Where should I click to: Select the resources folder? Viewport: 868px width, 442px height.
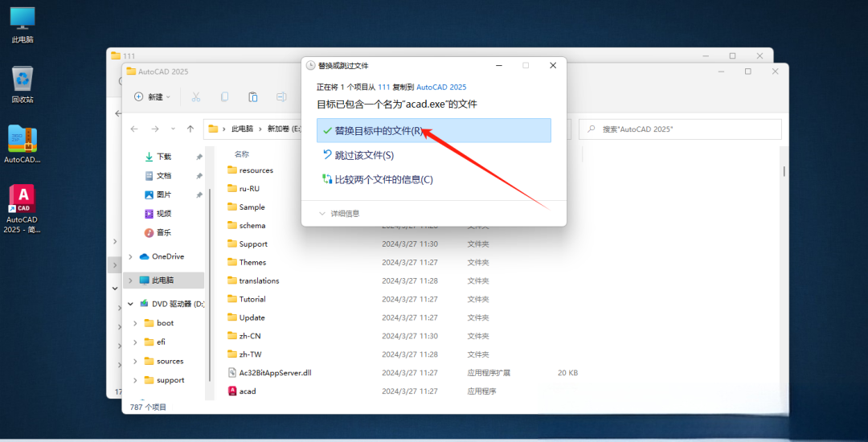click(256, 170)
